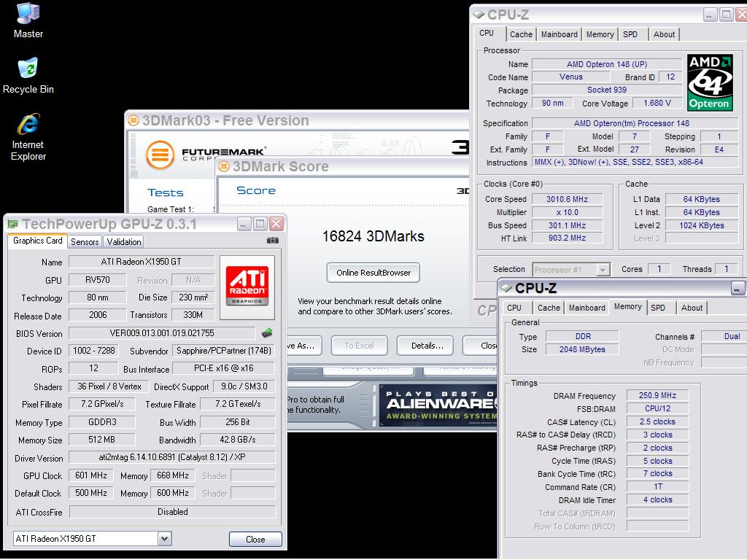Screen dimensions: 747x560
Task: Click the Instructions field in CPU-Z
Action: pos(635,163)
